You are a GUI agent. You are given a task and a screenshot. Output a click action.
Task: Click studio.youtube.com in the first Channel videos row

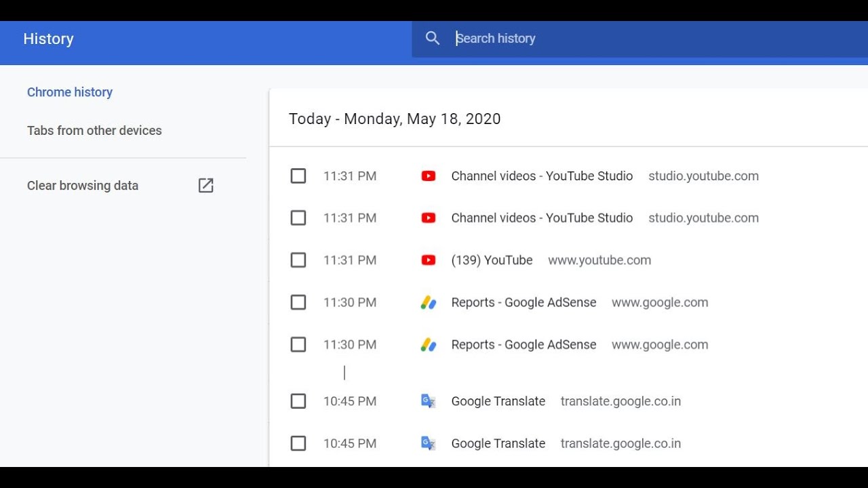703,176
